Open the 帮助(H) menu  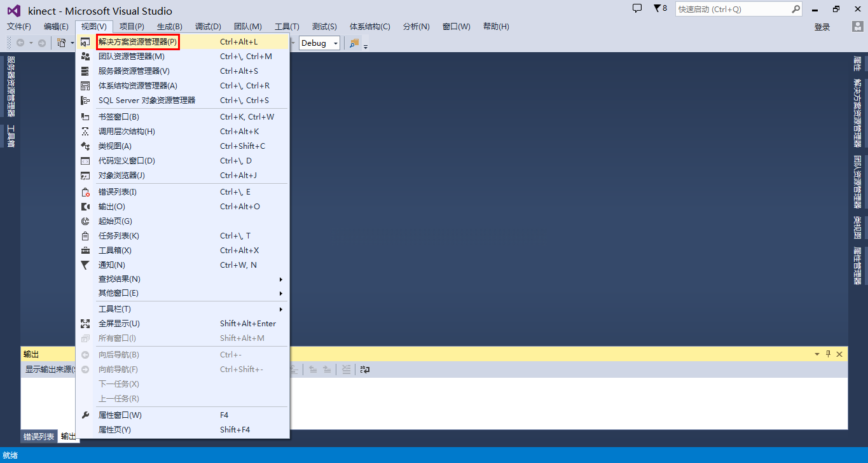(496, 27)
